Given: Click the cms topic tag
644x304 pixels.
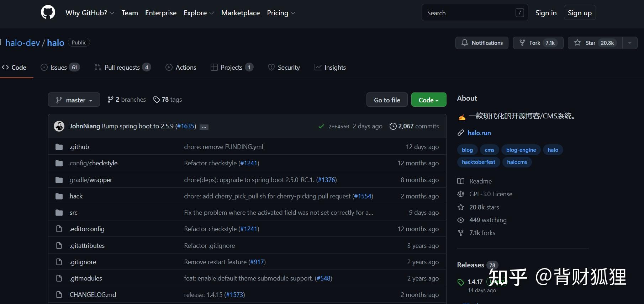Looking at the screenshot, I should (x=490, y=150).
